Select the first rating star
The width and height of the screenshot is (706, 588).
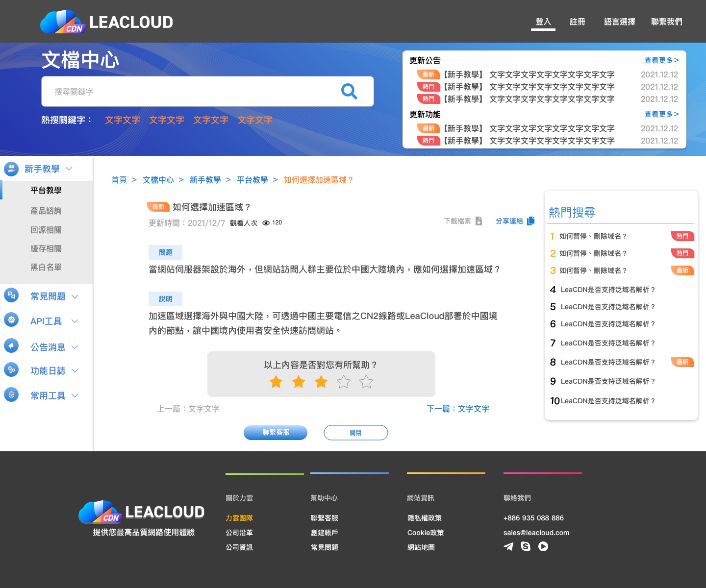276,382
